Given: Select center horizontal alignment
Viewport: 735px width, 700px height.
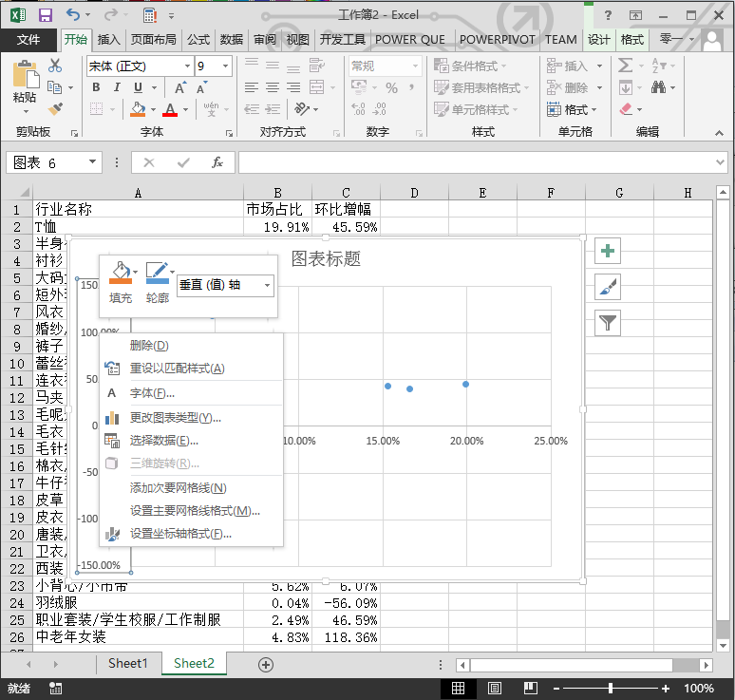Looking at the screenshot, I should pyautogui.click(x=273, y=87).
